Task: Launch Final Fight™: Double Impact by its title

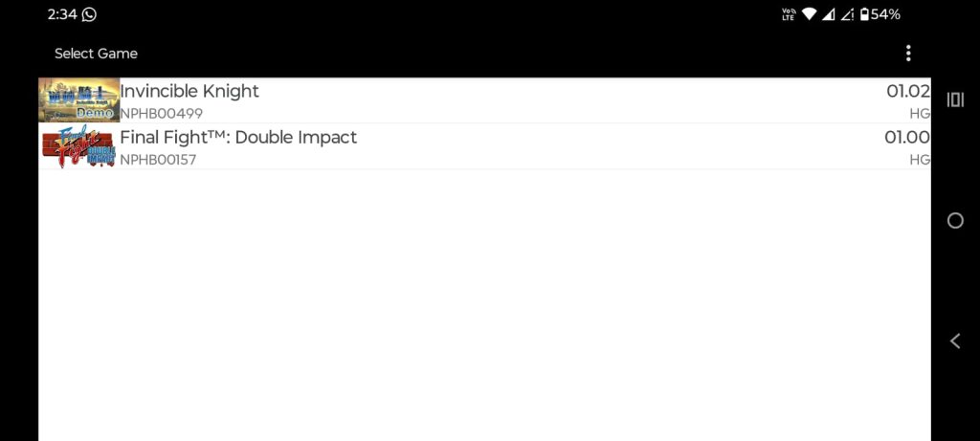Action: pos(238,138)
